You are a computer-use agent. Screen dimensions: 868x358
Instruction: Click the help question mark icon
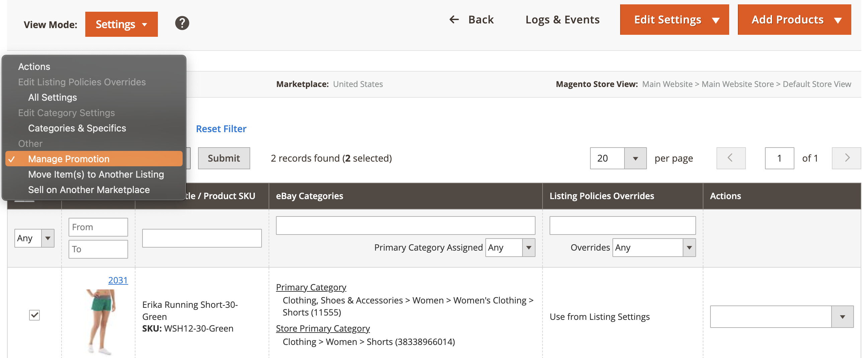(182, 23)
